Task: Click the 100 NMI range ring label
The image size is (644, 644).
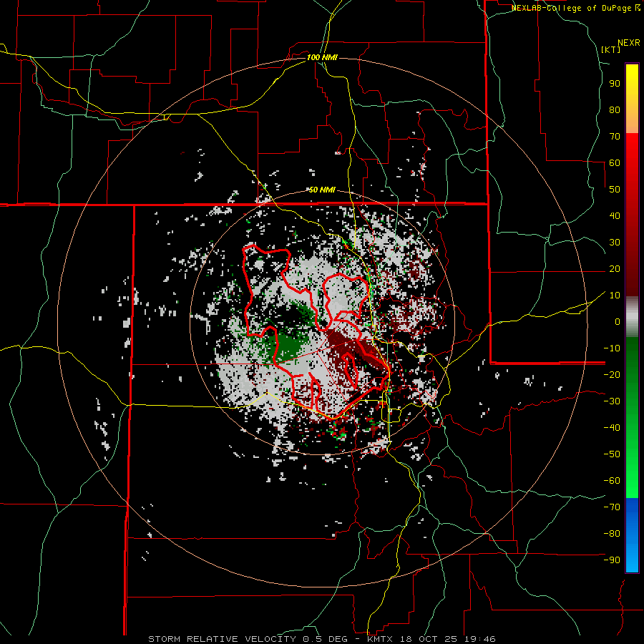Action: 322,57
